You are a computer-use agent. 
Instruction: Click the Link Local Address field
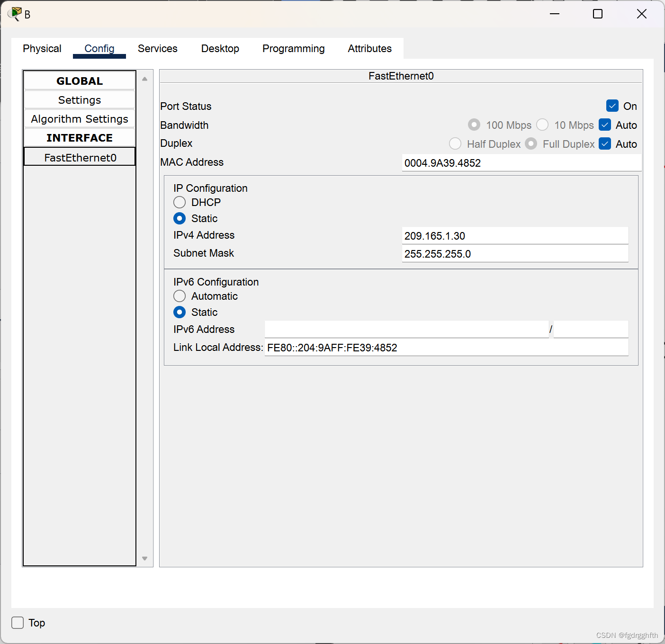446,348
